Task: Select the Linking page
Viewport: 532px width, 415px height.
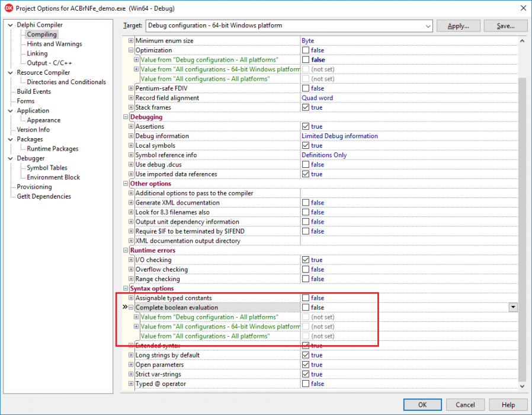Action: click(x=37, y=53)
